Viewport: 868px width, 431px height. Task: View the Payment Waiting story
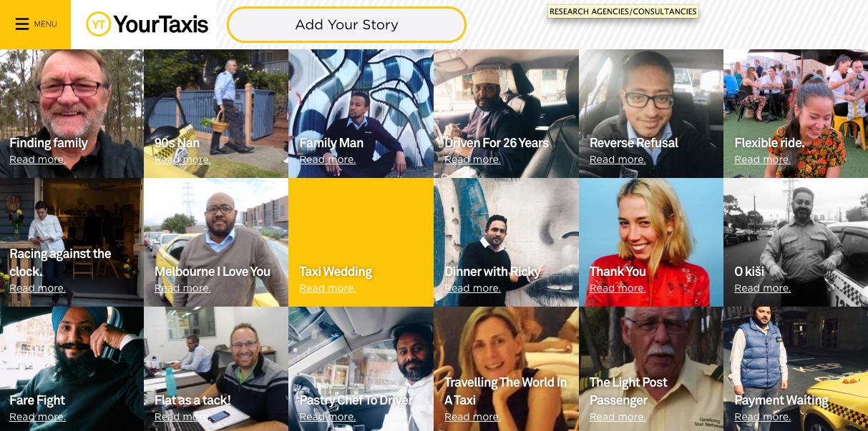[x=796, y=369]
